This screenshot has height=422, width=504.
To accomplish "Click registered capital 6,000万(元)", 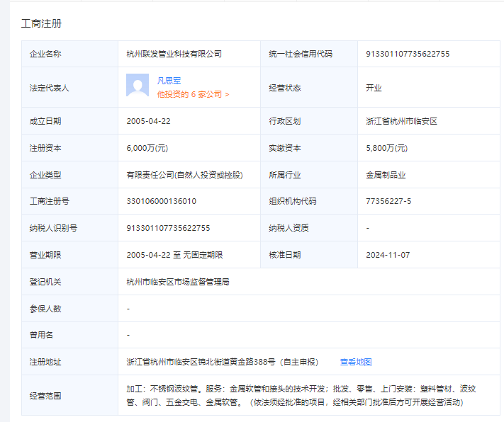I will point(147,148).
